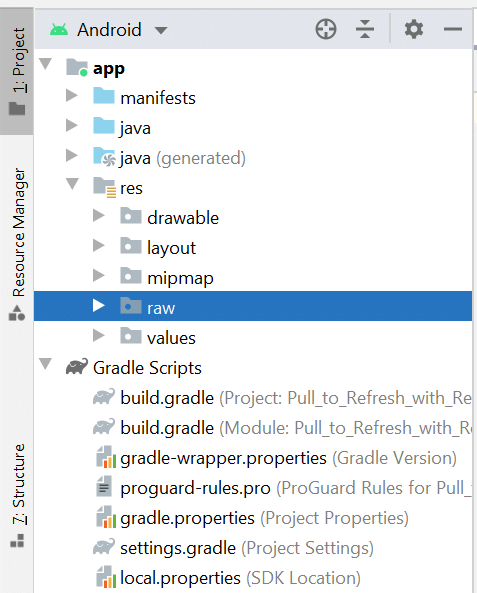Click the layout folder icon

(x=131, y=245)
